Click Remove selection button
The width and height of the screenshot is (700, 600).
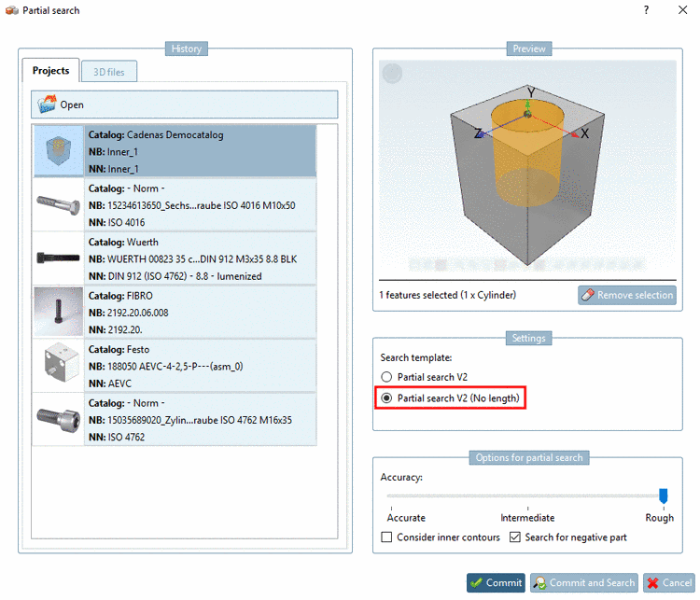point(627,295)
